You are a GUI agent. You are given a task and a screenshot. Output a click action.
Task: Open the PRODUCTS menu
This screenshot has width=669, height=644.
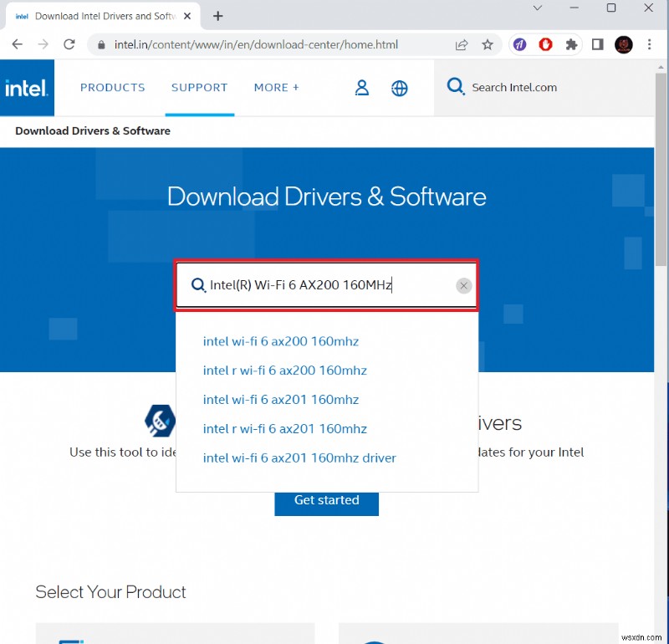[113, 88]
